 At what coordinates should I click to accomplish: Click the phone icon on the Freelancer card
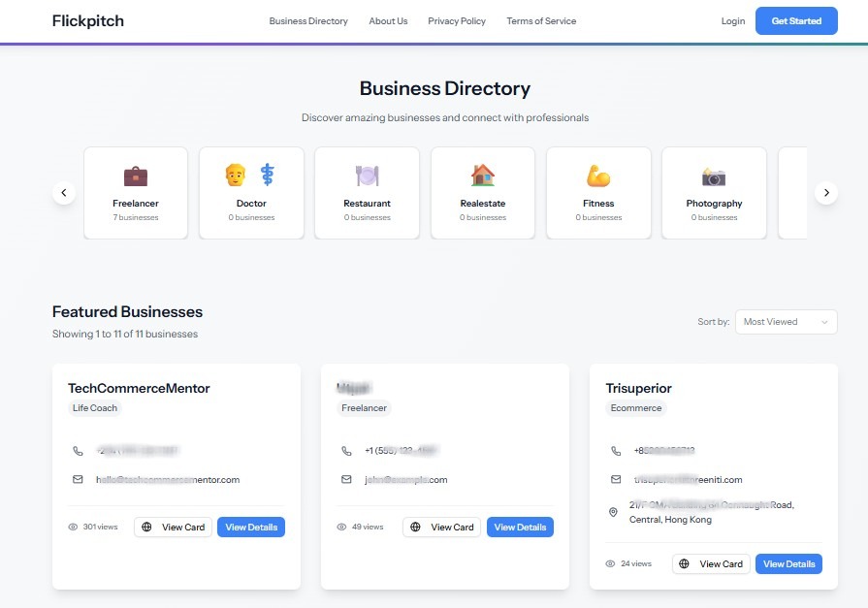click(x=346, y=451)
